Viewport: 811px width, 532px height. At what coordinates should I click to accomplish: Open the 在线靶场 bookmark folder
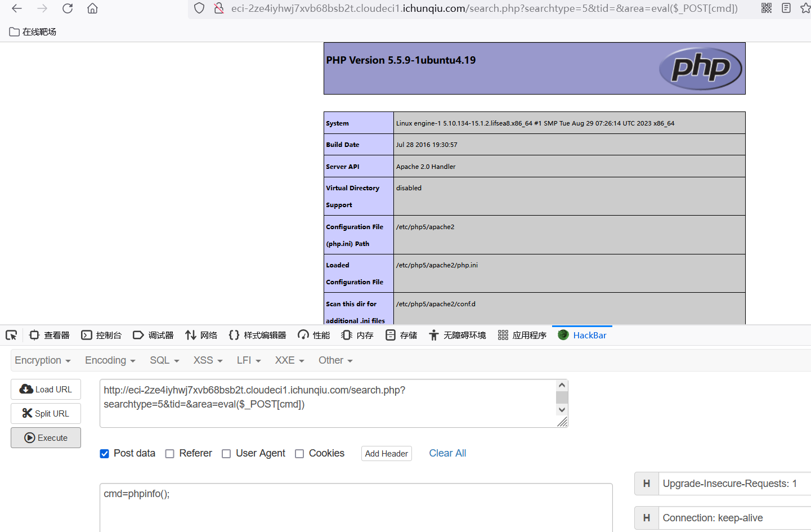(x=33, y=32)
